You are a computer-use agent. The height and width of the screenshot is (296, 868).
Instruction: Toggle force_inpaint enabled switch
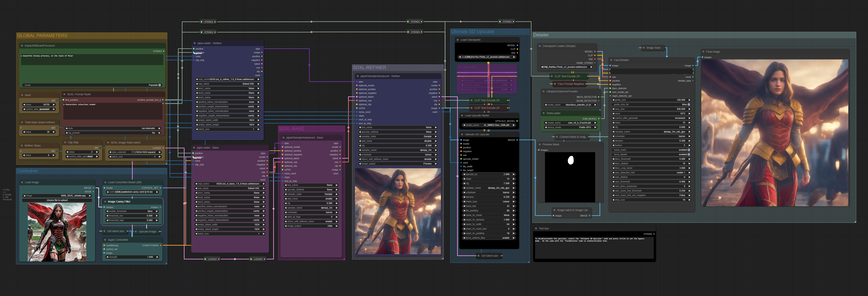(689, 154)
